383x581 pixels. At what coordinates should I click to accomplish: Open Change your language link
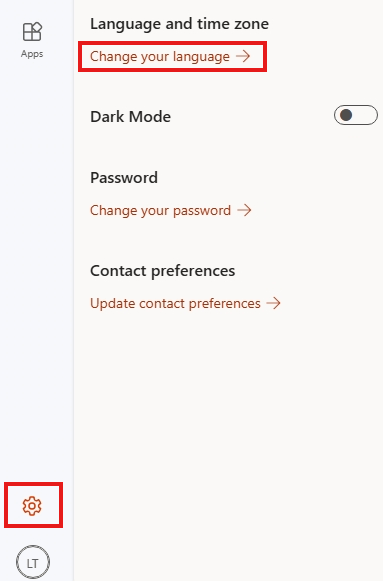[x=170, y=57]
